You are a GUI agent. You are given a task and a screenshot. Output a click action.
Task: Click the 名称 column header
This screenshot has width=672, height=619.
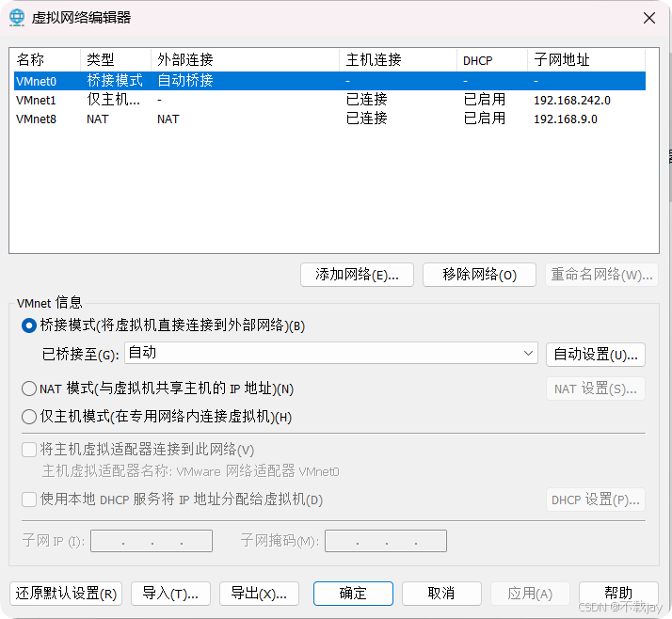tap(46, 59)
